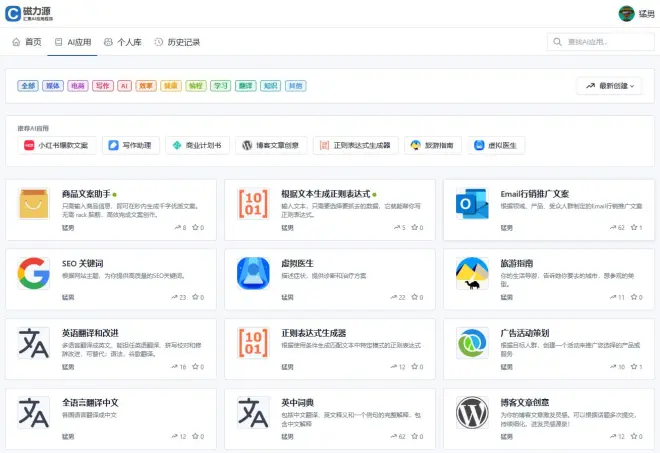
Task: Expand the 最新创建 sort dropdown
Action: click(x=609, y=86)
